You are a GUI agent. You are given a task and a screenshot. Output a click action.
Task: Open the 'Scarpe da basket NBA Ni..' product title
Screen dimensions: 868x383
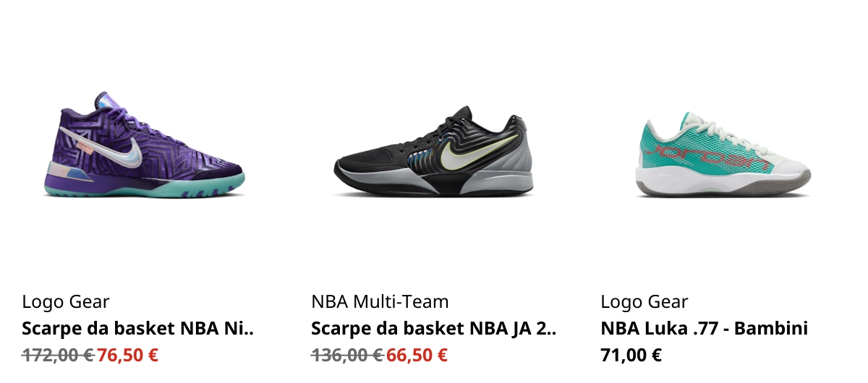coord(138,329)
